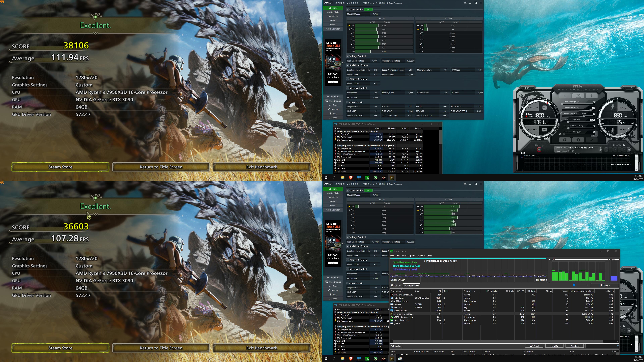This screenshot has height=362, width=644.
Task: Collapse the CCD 0 group in upper Ryzen Master
Action: 377,18
